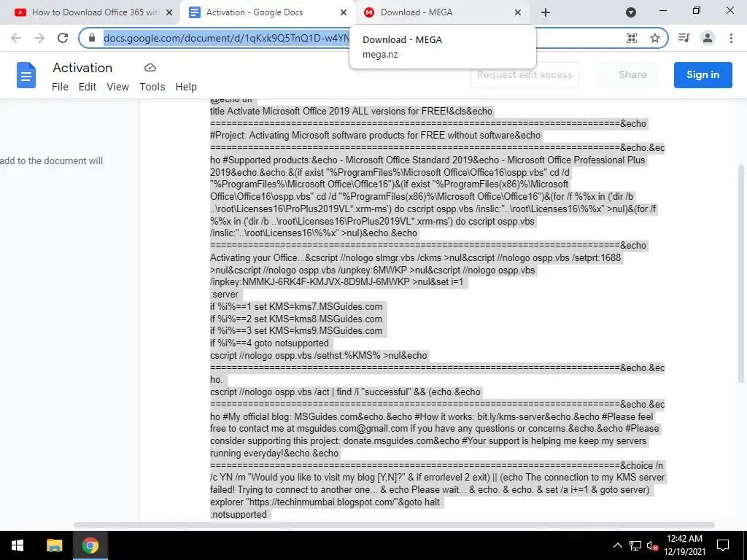This screenshot has width=747, height=560.
Task: Bookmark this page with star icon
Action: click(x=655, y=38)
